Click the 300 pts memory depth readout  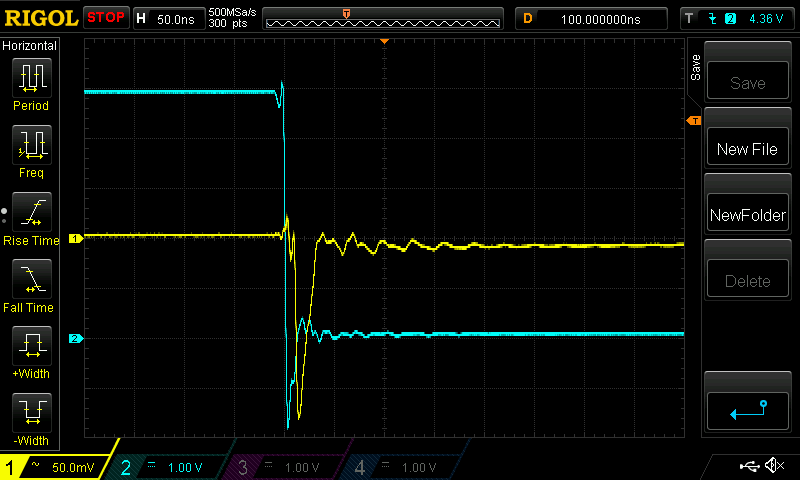pyautogui.click(x=228, y=23)
